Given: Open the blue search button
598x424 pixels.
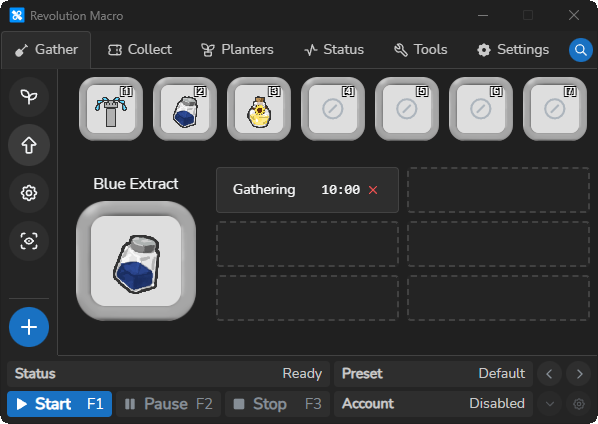Looking at the screenshot, I should coord(580,50).
